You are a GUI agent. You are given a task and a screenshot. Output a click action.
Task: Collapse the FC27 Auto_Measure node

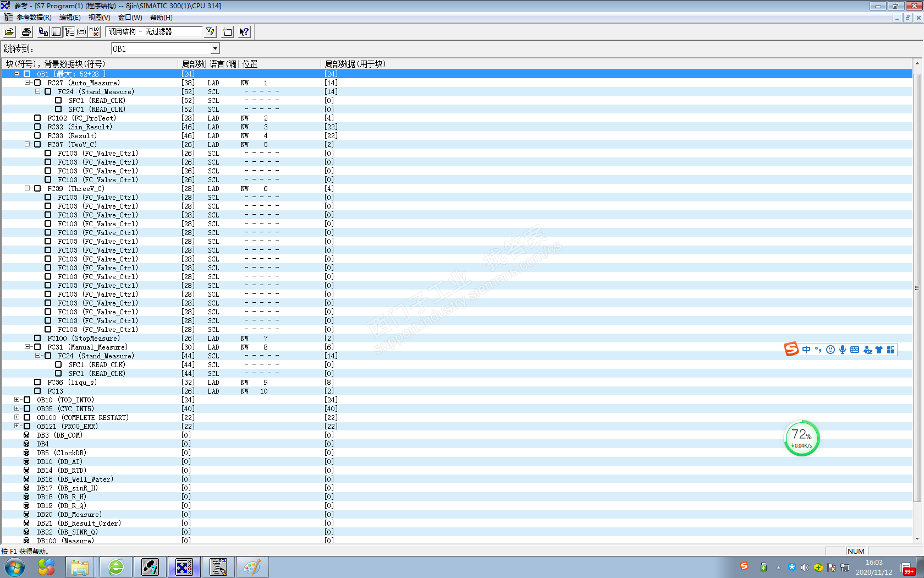coord(27,83)
